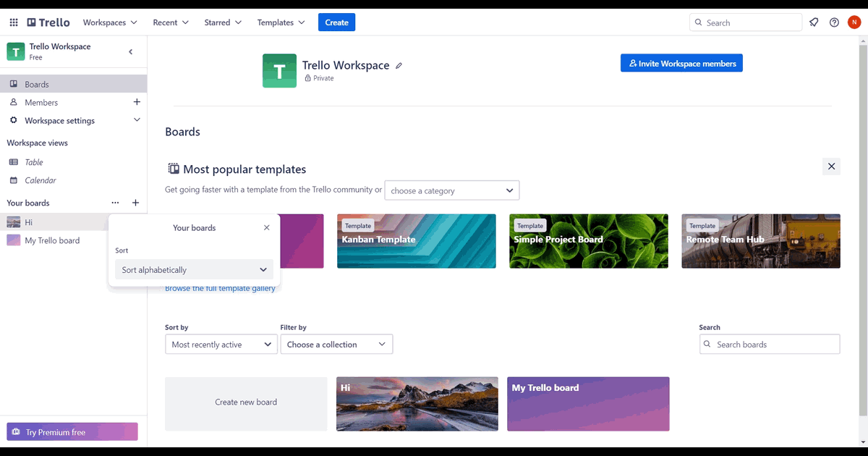Focus the Search boards input
Image resolution: width=868 pixels, height=456 pixels.
(770, 345)
